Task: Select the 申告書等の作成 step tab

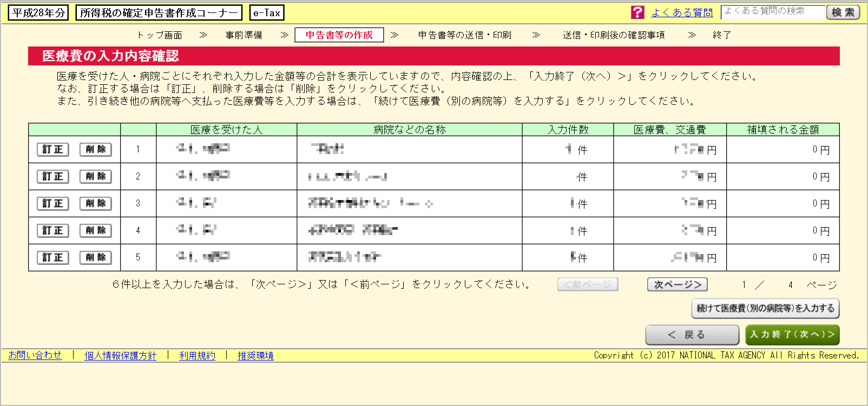Action: (x=339, y=35)
